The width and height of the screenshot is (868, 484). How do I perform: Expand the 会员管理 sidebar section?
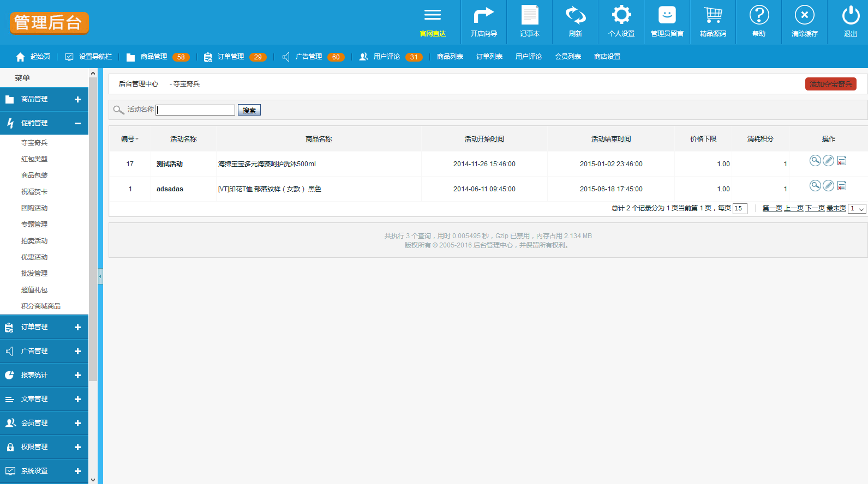click(77, 423)
